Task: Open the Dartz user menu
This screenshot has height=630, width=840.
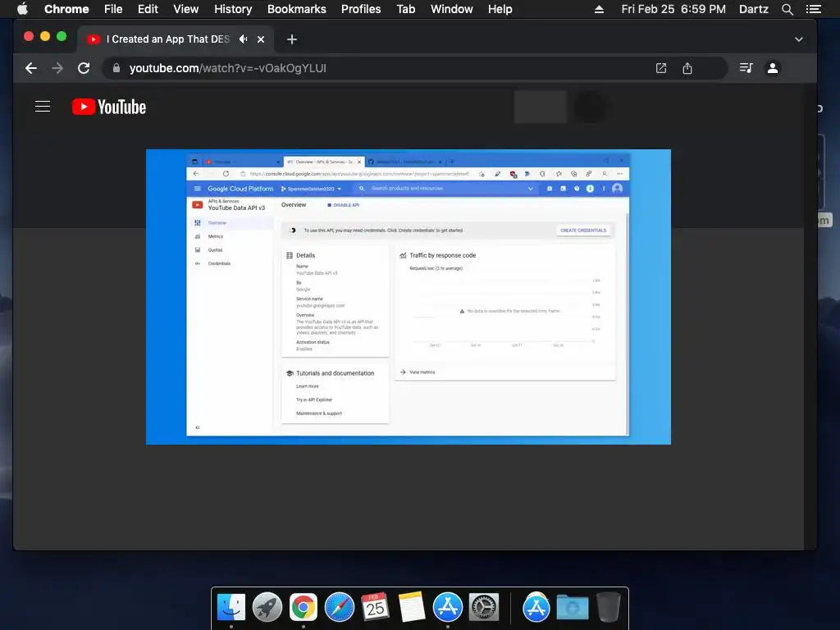Action: (754, 9)
